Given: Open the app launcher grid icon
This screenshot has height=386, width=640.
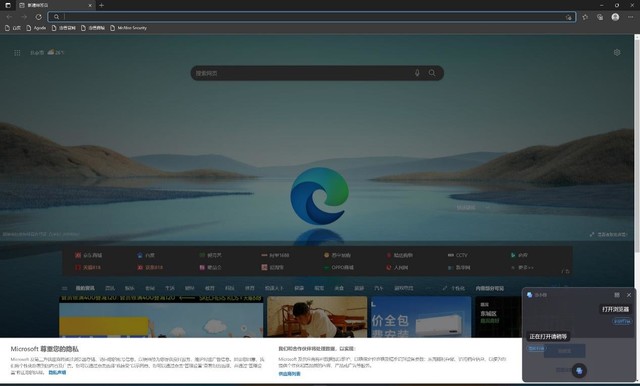Looking at the screenshot, I should (17, 53).
